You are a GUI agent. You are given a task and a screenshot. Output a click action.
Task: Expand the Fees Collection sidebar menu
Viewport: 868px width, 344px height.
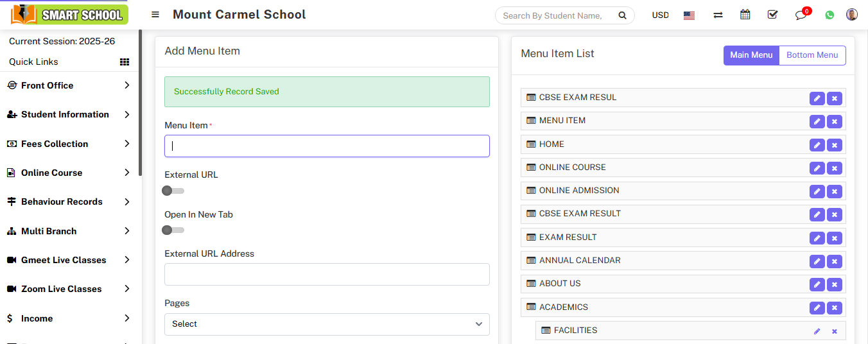tap(69, 144)
